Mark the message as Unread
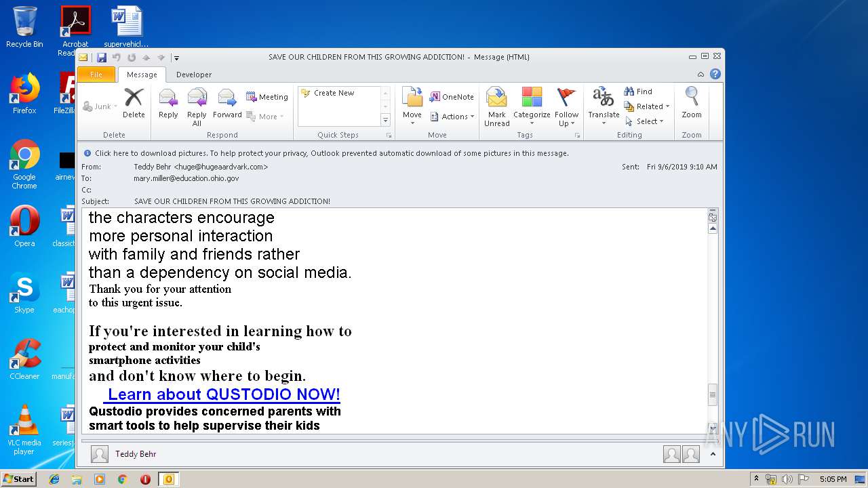Image resolution: width=868 pixels, height=488 pixels. 496,107
